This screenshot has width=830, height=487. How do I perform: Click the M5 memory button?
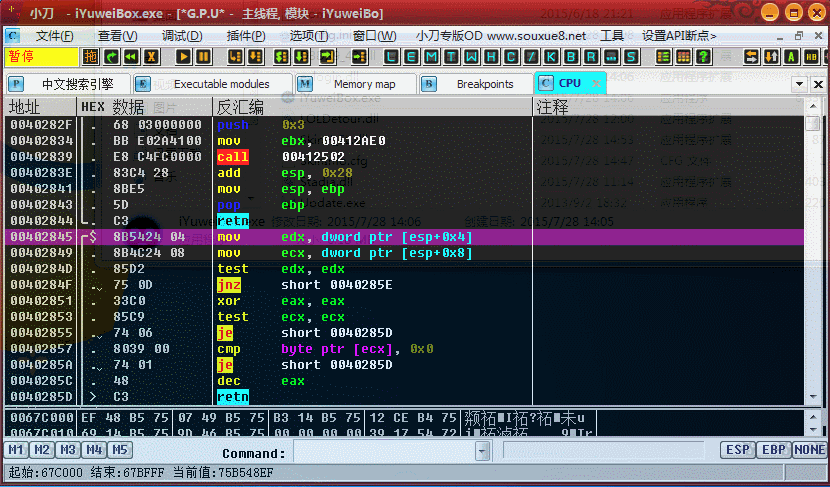(120, 450)
